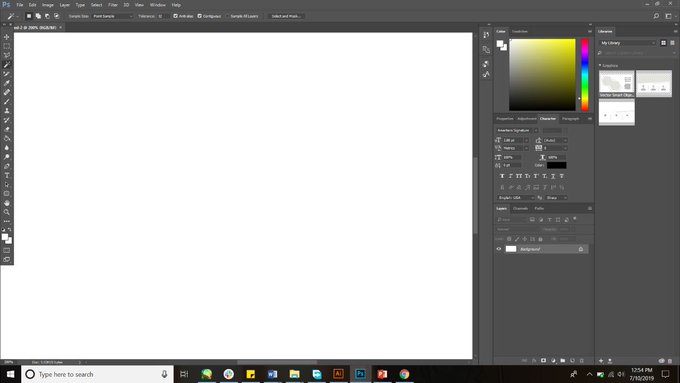Choose Add to Selection mode
The width and height of the screenshot is (680, 383).
tap(38, 16)
